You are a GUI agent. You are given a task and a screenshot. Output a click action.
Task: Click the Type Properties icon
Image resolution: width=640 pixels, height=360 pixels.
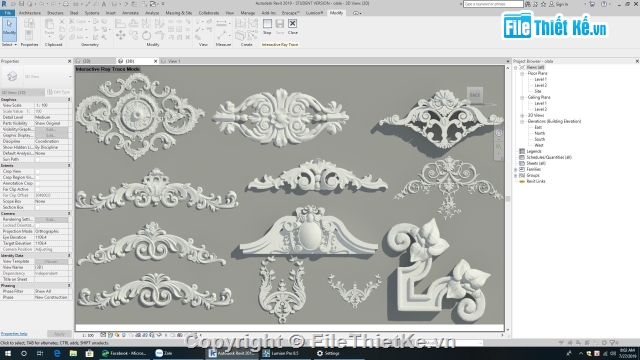pyautogui.click(x=29, y=24)
